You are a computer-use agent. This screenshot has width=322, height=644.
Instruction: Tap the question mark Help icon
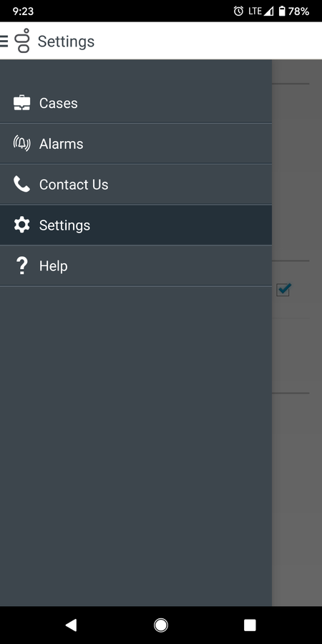pos(21,265)
